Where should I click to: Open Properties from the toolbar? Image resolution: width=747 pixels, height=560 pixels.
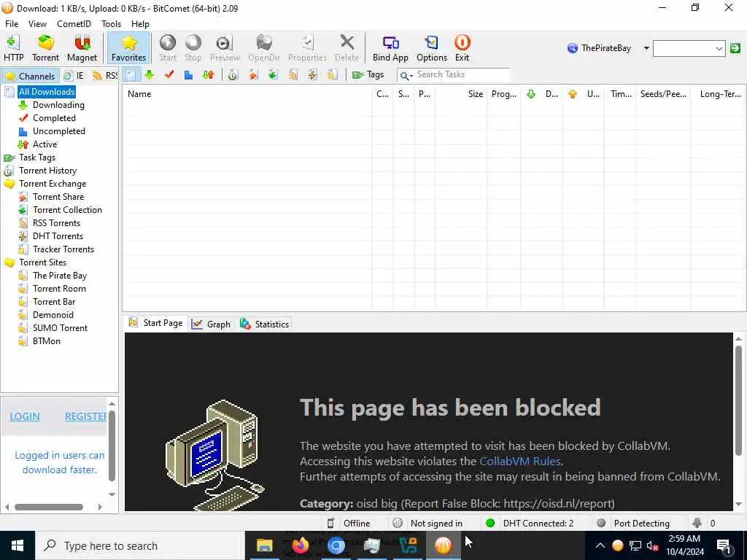pyautogui.click(x=307, y=47)
